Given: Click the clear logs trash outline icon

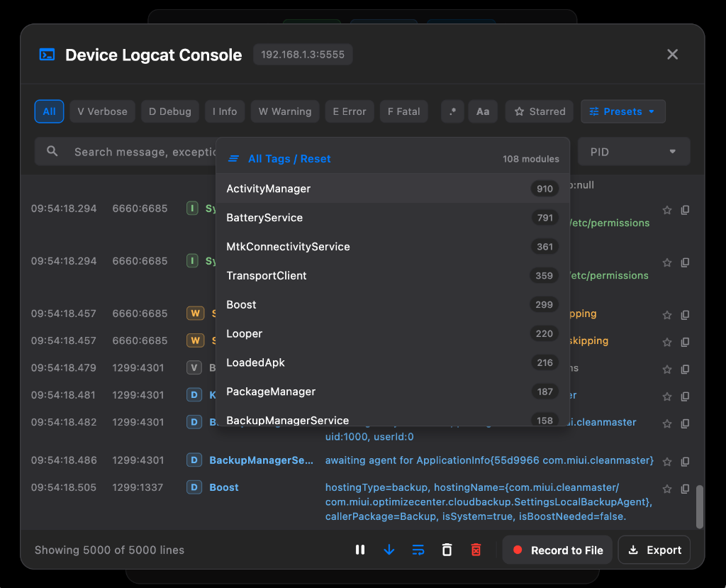Looking at the screenshot, I should pos(447,550).
